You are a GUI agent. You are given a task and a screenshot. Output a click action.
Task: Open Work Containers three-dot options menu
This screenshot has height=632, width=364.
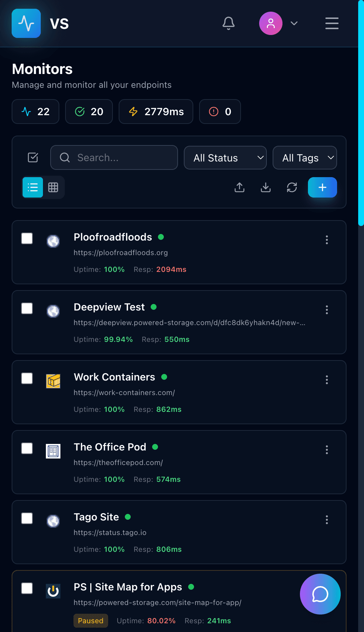point(327,380)
